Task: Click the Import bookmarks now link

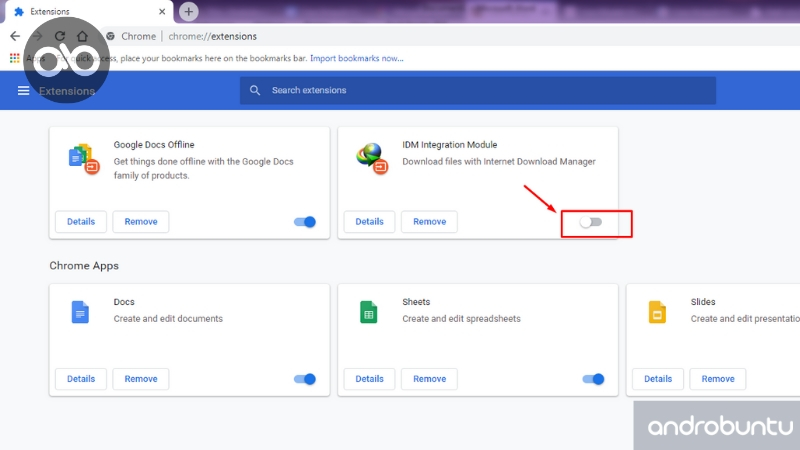Action: pyautogui.click(x=357, y=58)
